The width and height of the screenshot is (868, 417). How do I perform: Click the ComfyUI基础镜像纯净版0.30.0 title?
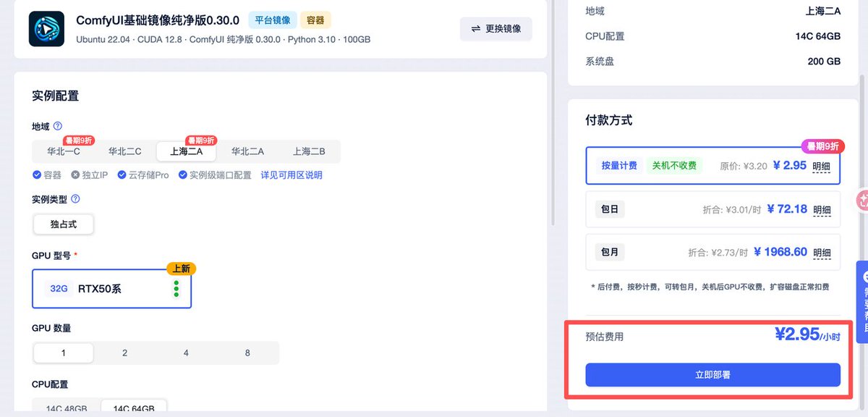coord(159,20)
